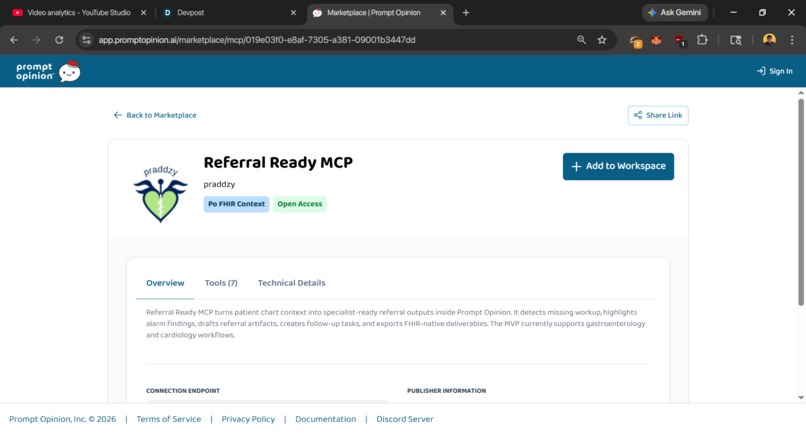This screenshot has height=434, width=806.
Task: Click scrollbar up arrow
Action: pos(800,93)
